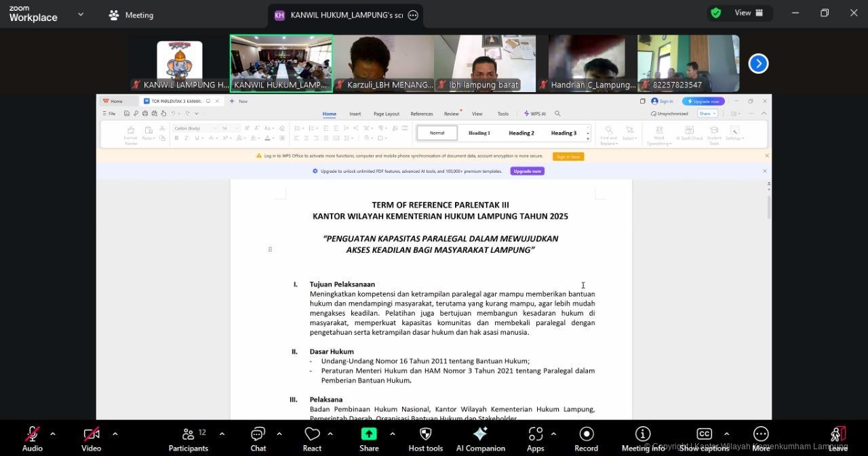Select Karzuli_LBH MENANG participant video thumbnail
The height and width of the screenshot is (456, 868).
(x=383, y=63)
